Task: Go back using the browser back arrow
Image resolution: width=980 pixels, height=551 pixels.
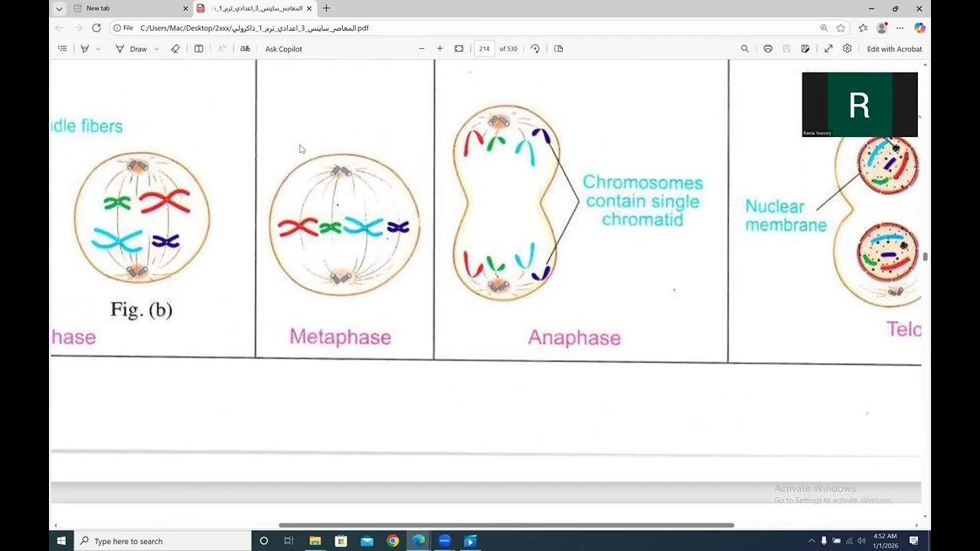Action: [x=59, y=28]
